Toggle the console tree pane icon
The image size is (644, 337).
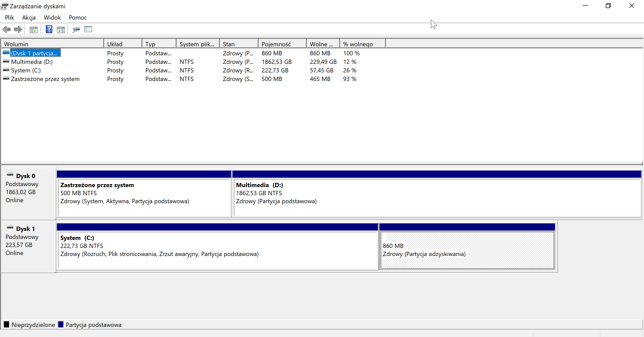(33, 30)
